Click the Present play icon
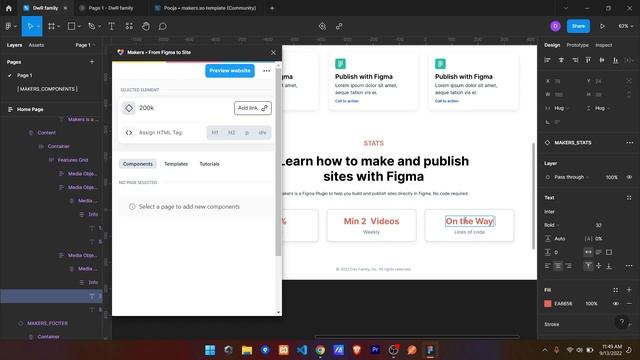The width and height of the screenshot is (640, 360). click(602, 26)
